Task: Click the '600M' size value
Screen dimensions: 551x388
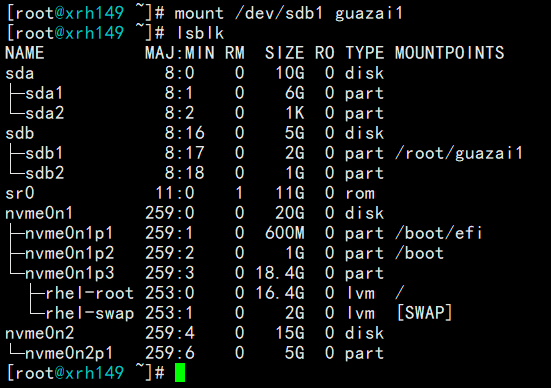Action: tap(285, 233)
